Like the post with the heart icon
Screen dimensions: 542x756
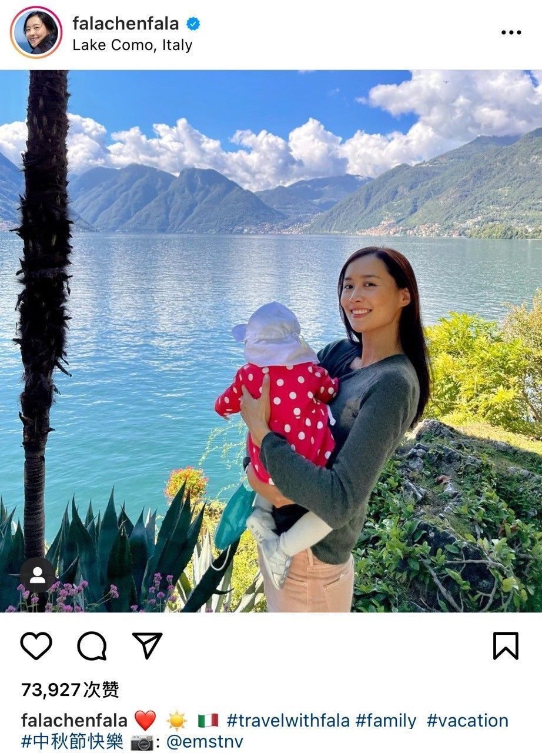tap(36, 645)
